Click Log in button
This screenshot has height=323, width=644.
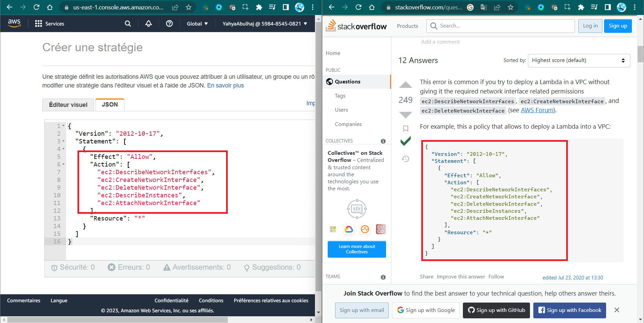click(x=590, y=26)
